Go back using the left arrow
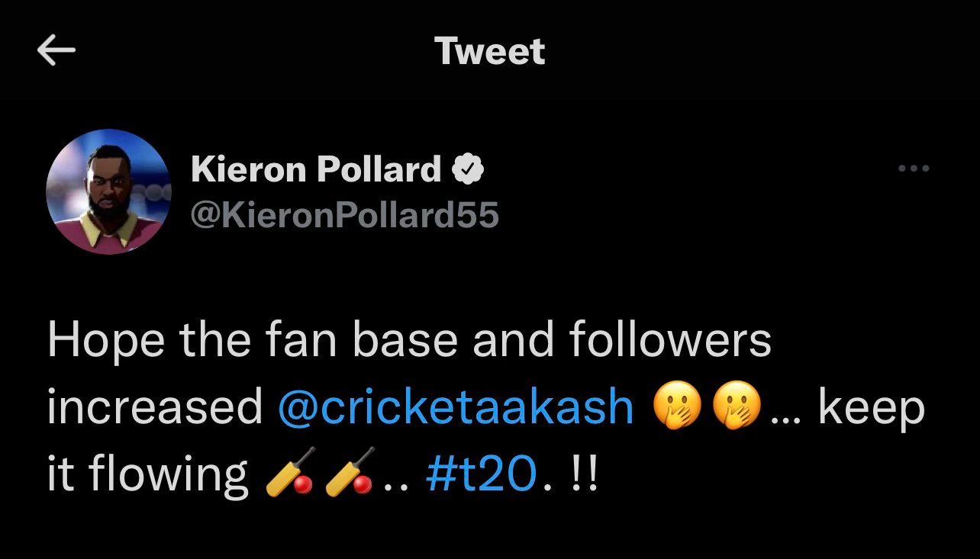Screen dimensions: 980x559 56,51
